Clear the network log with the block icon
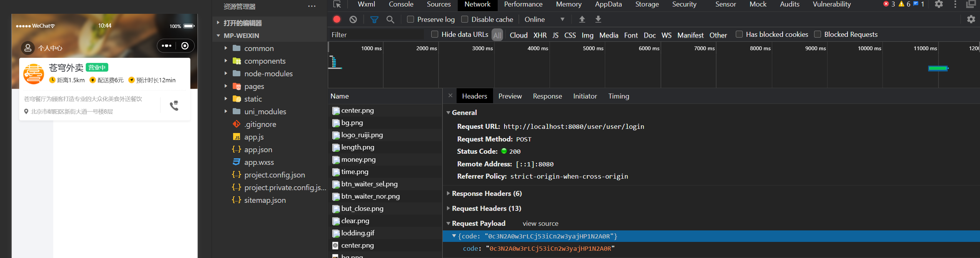Image resolution: width=980 pixels, height=258 pixels. (353, 19)
